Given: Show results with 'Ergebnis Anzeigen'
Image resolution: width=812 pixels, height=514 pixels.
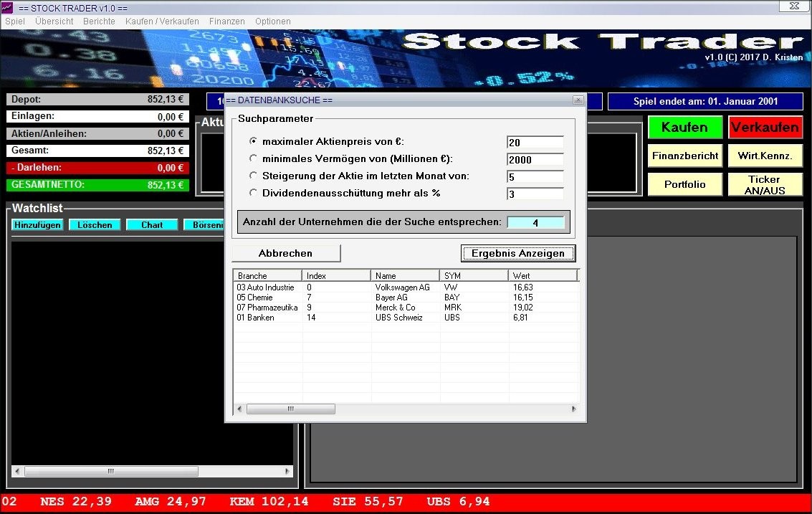Looking at the screenshot, I should pyautogui.click(x=517, y=253).
